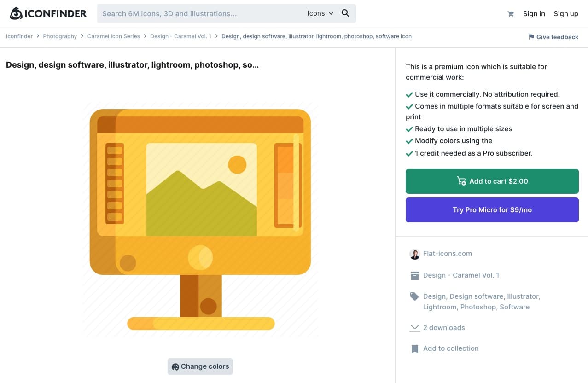The image size is (588, 383).
Task: Click '1 credit needed as a Pro subscriber.' text
Action: (x=473, y=153)
